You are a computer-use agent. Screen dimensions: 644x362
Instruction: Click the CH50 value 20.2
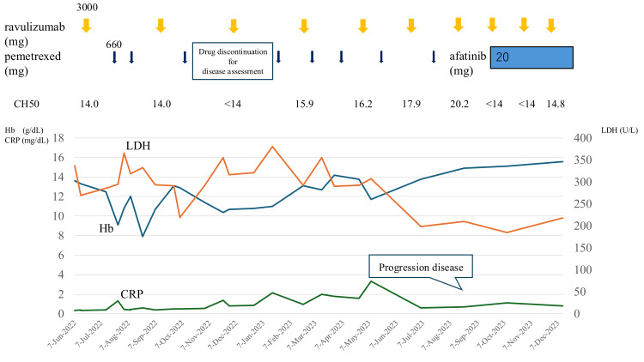[x=459, y=105]
